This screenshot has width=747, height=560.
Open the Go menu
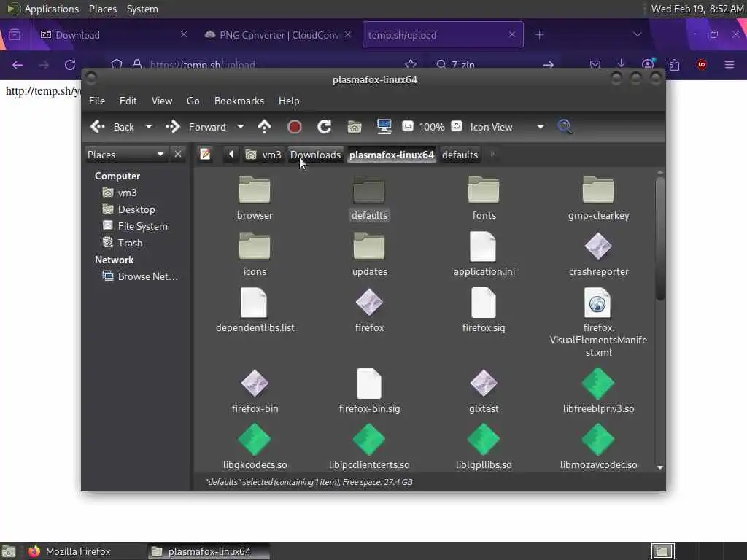[193, 101]
